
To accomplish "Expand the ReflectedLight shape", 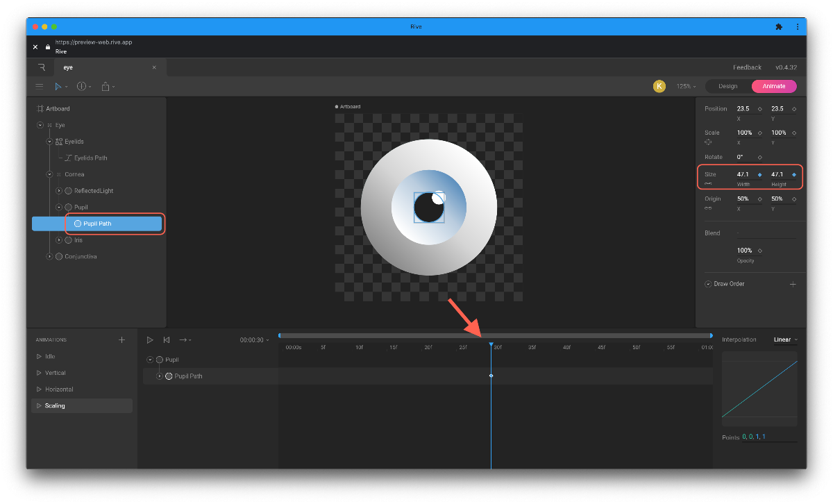I will click(59, 191).
